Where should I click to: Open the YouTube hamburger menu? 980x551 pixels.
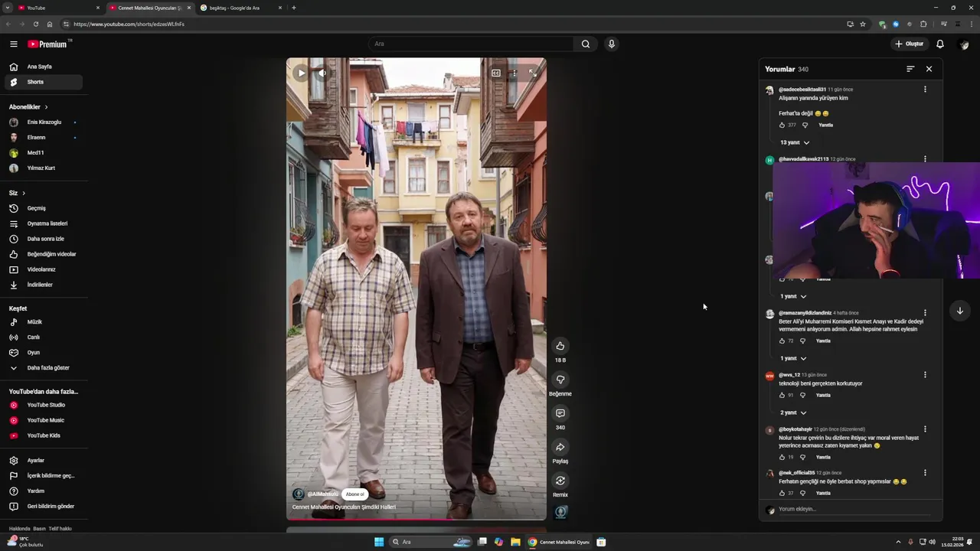tap(13, 44)
